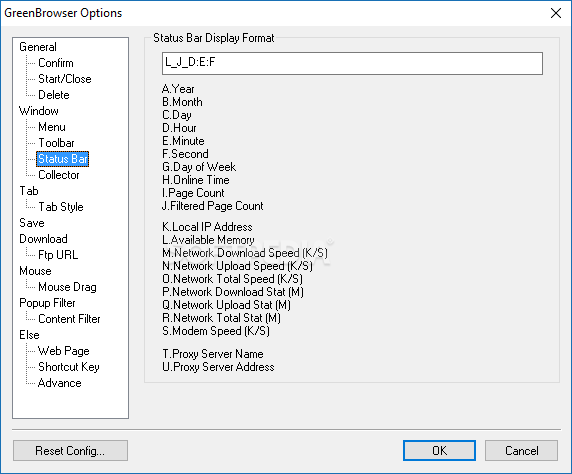
Task: Go to the Delete options page
Action: click(x=54, y=95)
